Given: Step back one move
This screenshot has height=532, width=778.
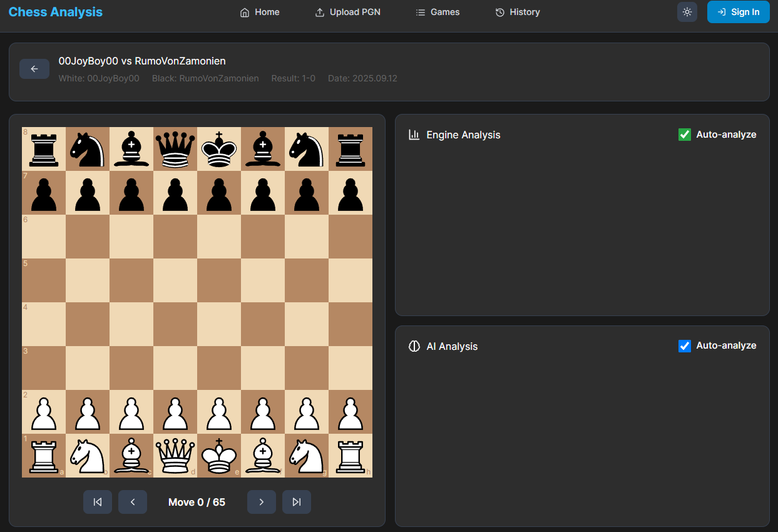Looking at the screenshot, I should click(133, 501).
